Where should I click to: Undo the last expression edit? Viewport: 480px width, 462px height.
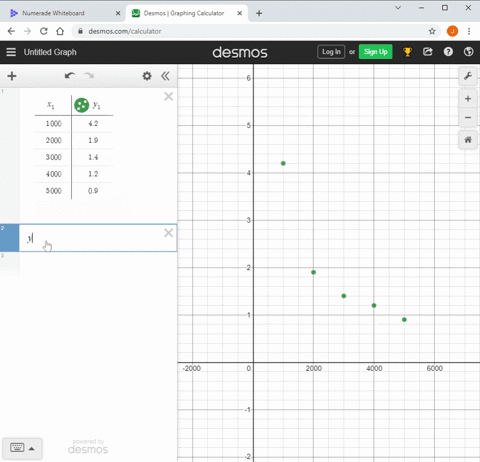(70, 76)
